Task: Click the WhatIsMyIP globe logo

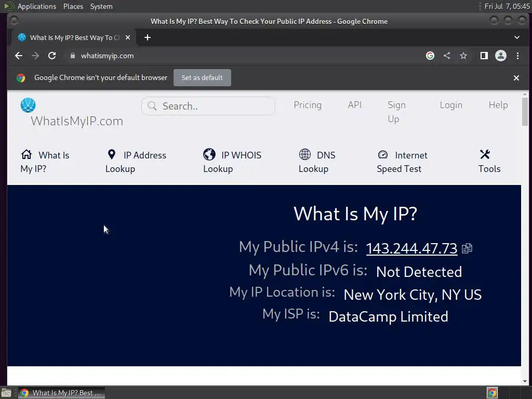Action: (28, 105)
